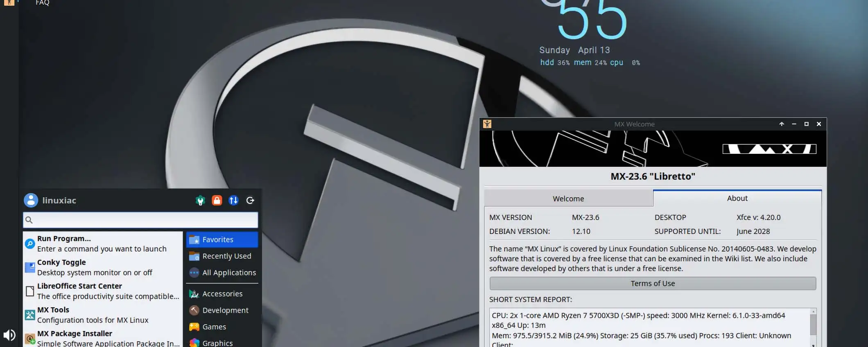Click the 'SHORT SYSTEM REPORT:' label

(x=531, y=300)
